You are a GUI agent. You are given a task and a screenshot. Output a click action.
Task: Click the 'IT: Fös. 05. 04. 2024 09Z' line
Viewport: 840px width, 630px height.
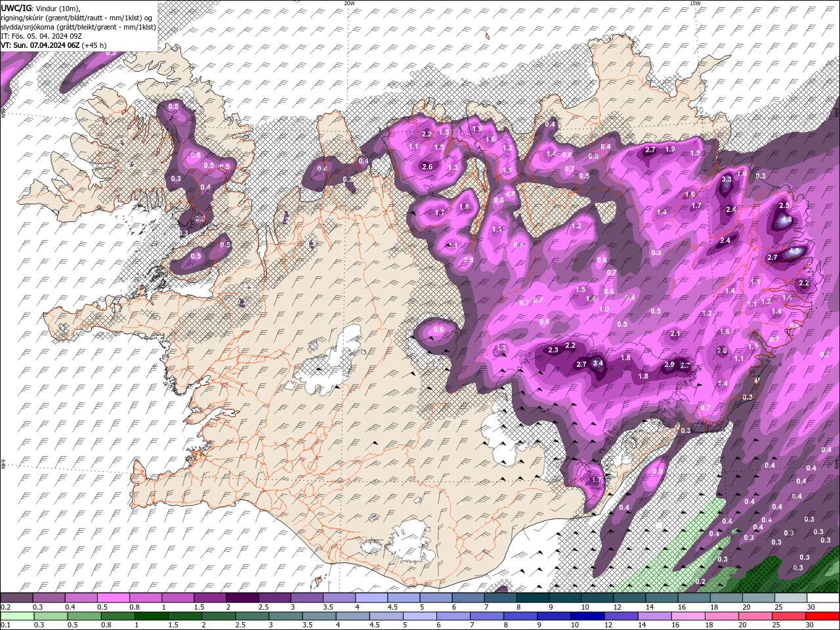tap(42, 35)
